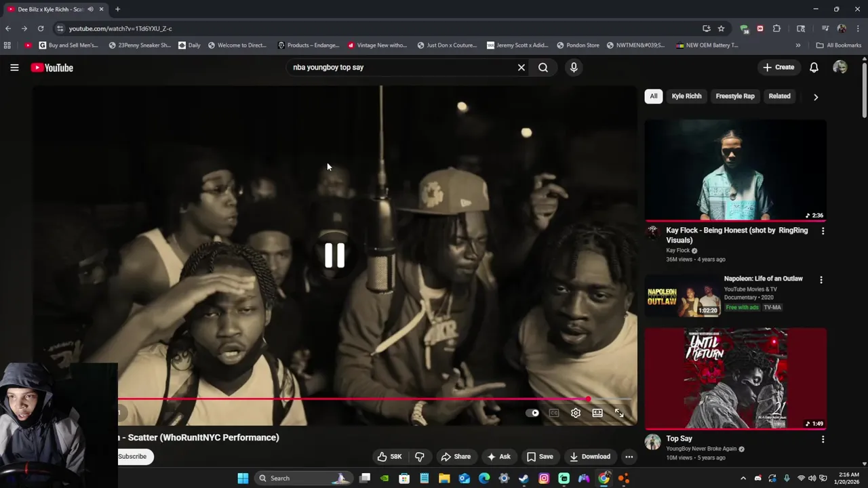Open NEW OEM Battery bookmark
Viewport: 868px width, 488px height.
pos(707,45)
